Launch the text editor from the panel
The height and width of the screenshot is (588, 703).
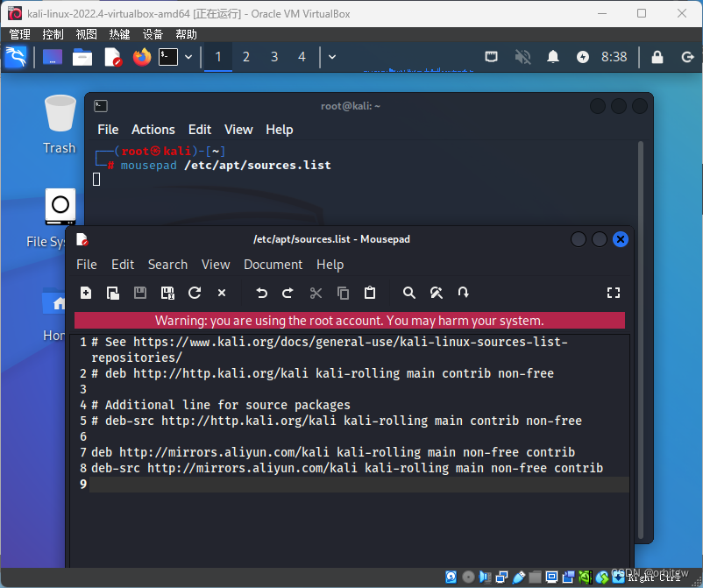[113, 57]
